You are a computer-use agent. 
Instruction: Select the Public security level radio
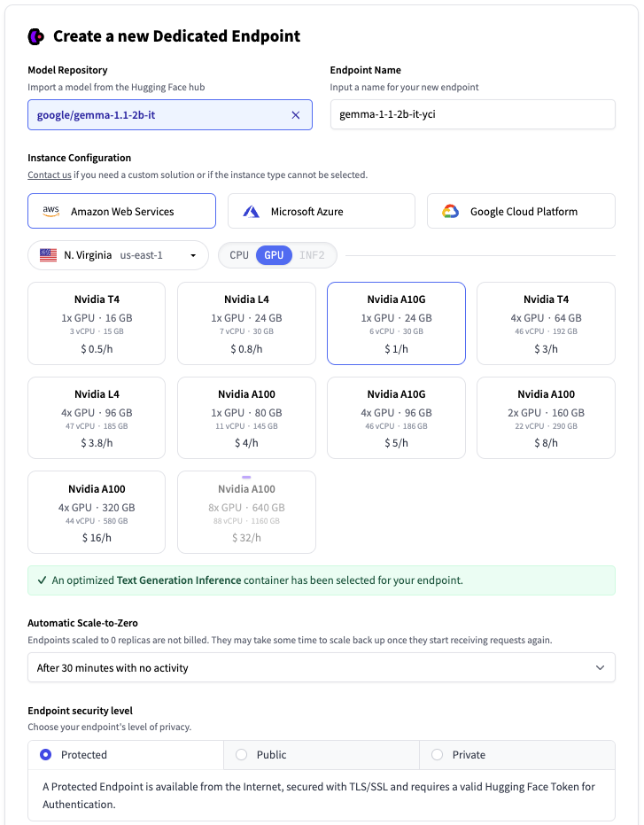point(241,755)
